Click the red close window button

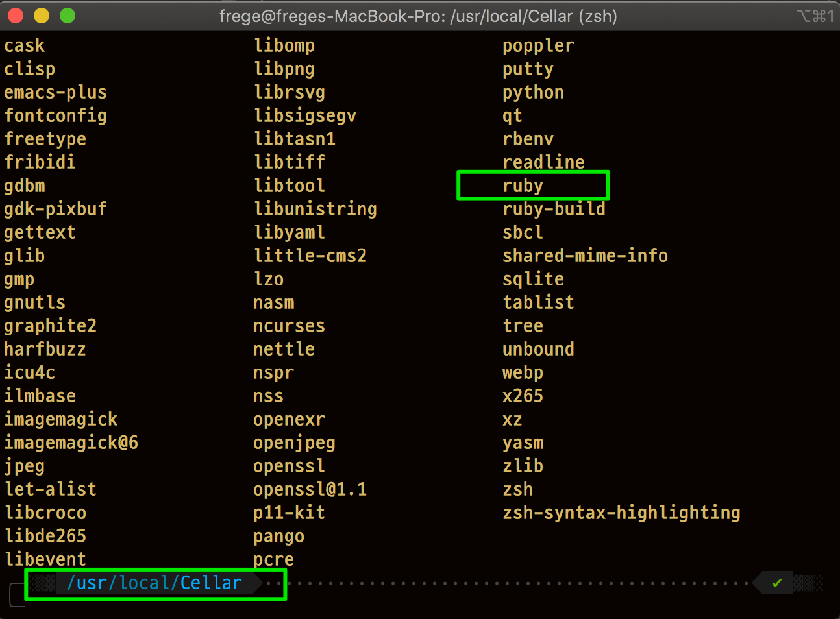tap(16, 16)
